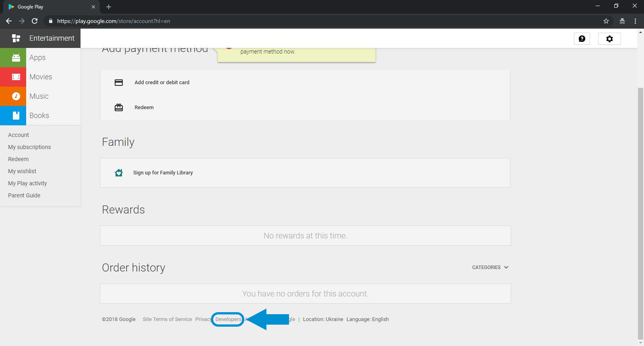Select the Books menu label
644x346 pixels.
point(39,116)
